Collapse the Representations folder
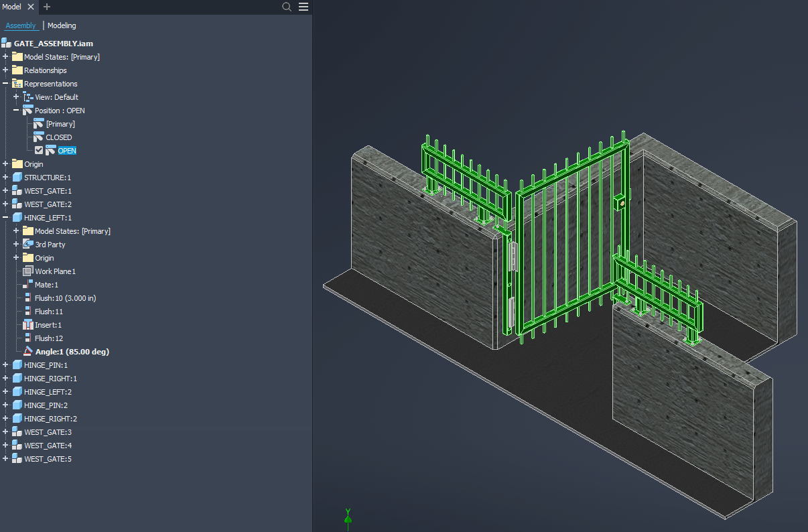This screenshot has width=808, height=532. point(5,83)
